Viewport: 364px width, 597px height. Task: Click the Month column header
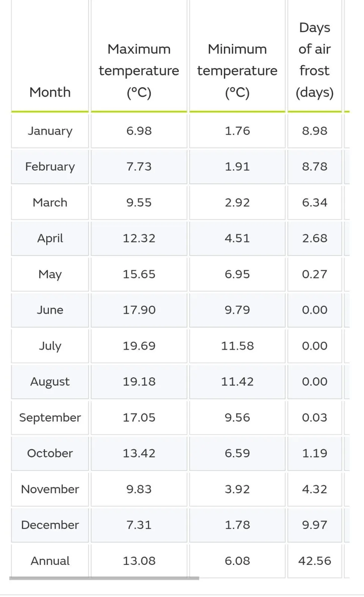[x=50, y=92]
